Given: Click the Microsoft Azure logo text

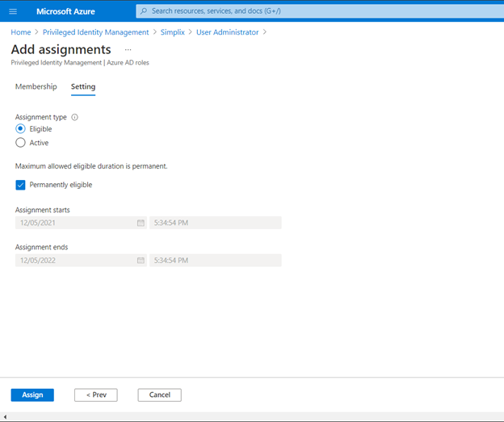Looking at the screenshot, I should pos(65,11).
